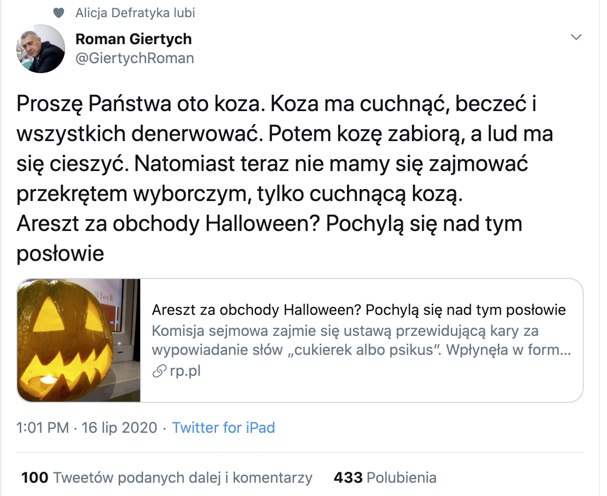Click the 100 retweets count number

click(x=35, y=477)
